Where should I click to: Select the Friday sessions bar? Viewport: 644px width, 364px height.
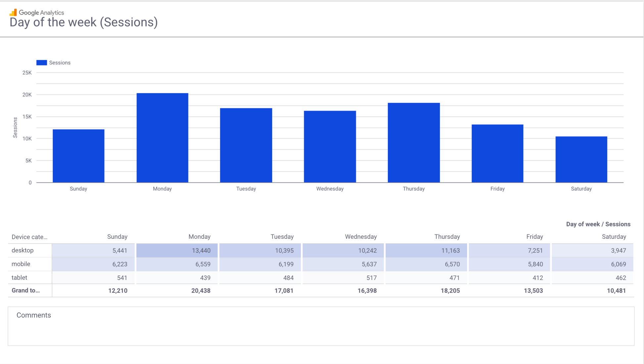tap(497, 153)
